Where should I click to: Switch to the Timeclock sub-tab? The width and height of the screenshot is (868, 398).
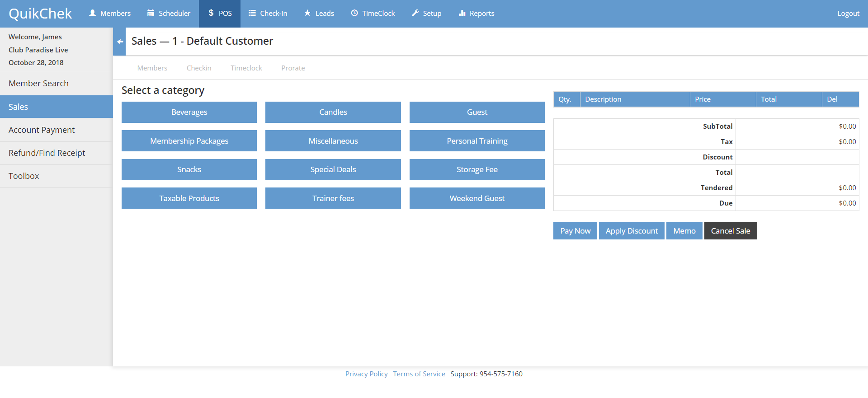point(246,68)
